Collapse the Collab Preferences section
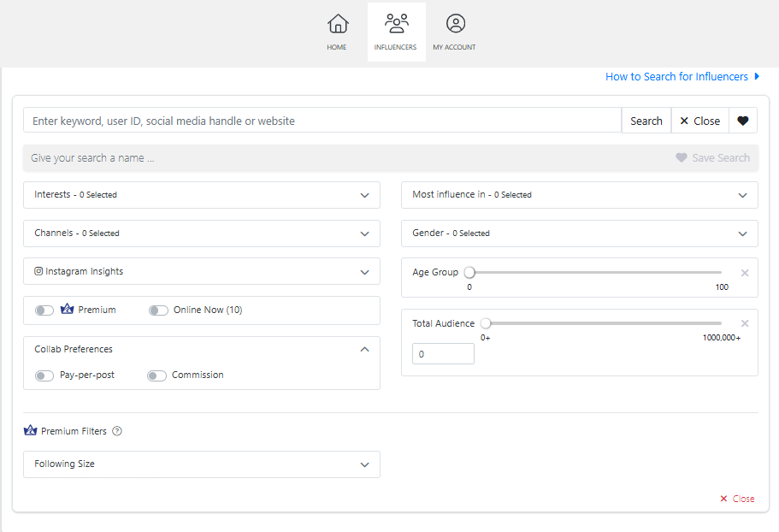Image resolution: width=779 pixels, height=532 pixels. (364, 349)
